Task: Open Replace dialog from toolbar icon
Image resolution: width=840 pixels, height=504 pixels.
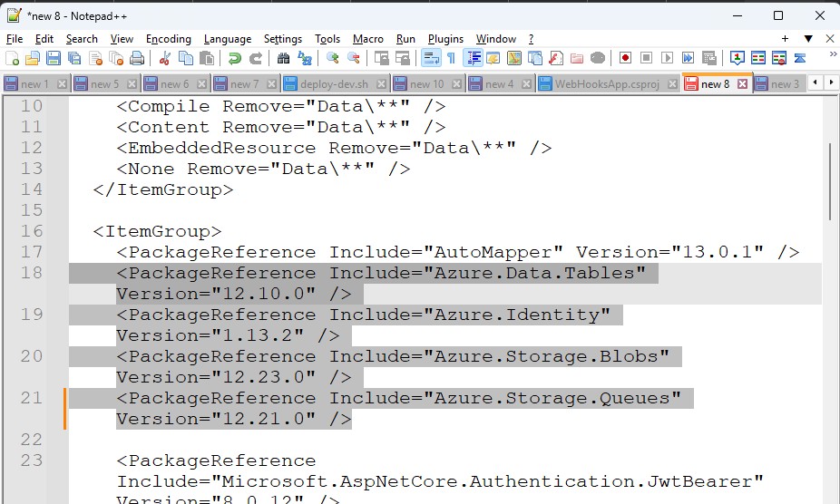Action: click(304, 58)
